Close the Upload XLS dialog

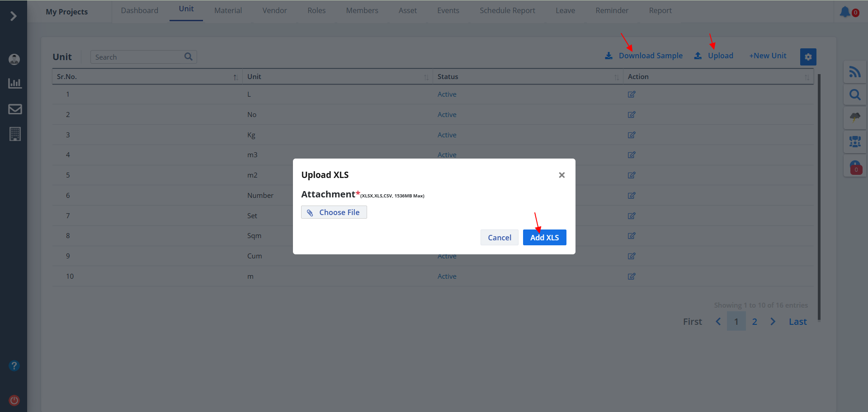561,175
